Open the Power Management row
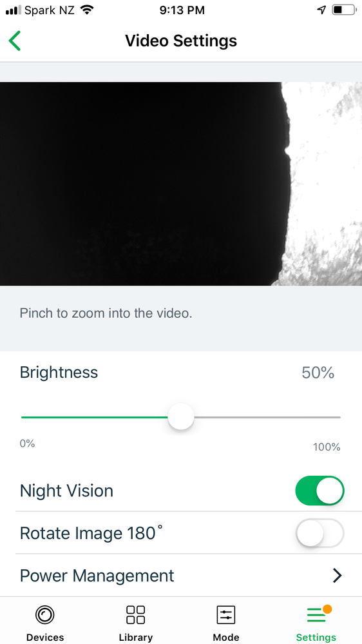The image size is (362, 644). point(181,576)
